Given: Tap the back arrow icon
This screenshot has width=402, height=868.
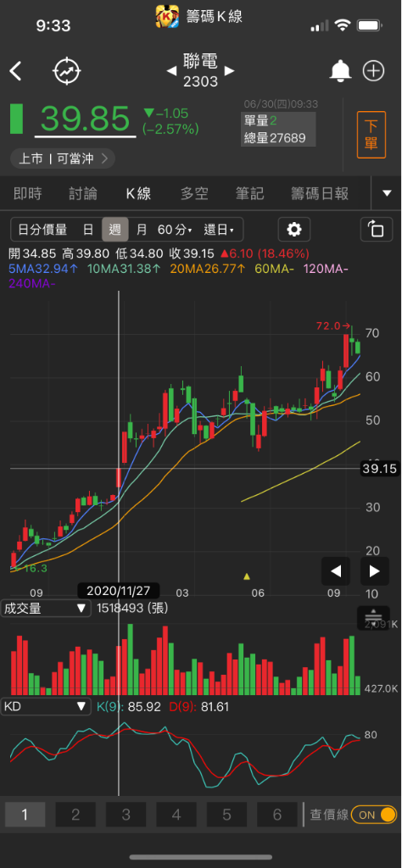Looking at the screenshot, I should point(15,71).
